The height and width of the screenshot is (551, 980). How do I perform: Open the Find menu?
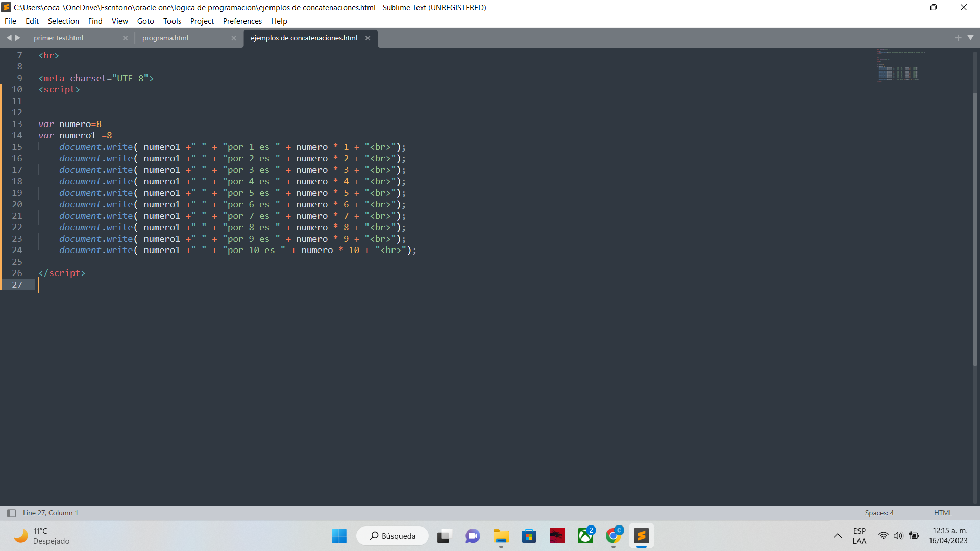(95, 21)
